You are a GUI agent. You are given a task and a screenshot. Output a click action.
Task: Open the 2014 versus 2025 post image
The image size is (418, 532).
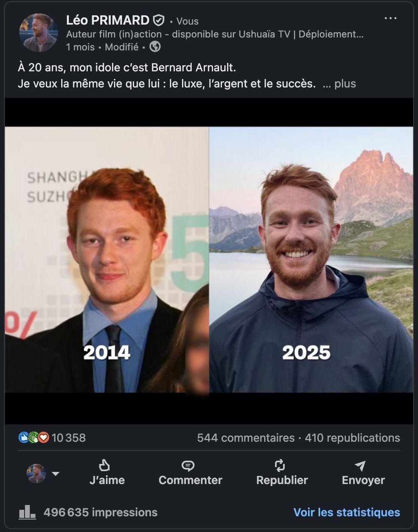click(209, 260)
